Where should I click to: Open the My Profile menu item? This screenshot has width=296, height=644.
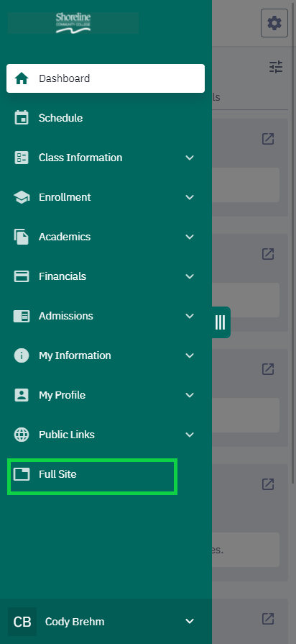click(x=106, y=395)
